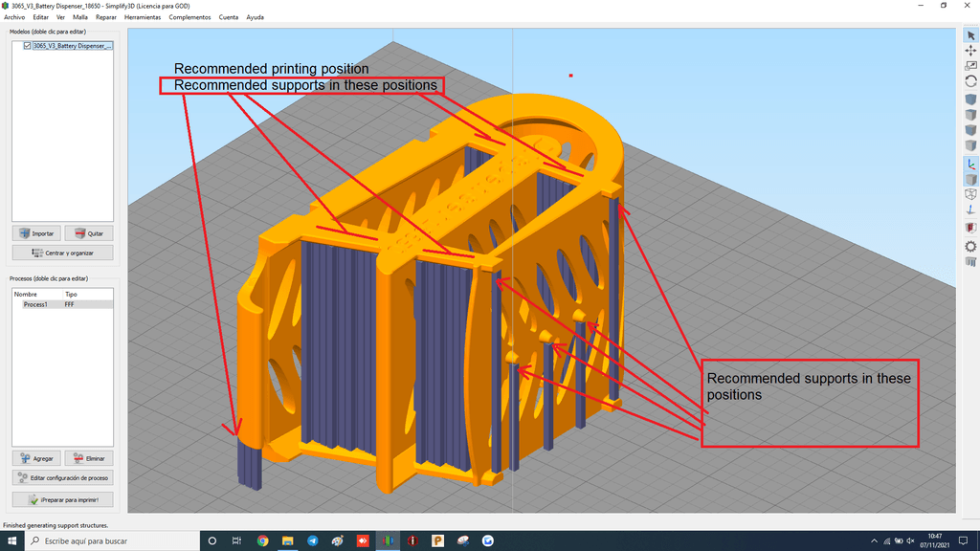Image resolution: width=980 pixels, height=551 pixels.
Task: Open the Herramientas menu
Action: tap(143, 17)
